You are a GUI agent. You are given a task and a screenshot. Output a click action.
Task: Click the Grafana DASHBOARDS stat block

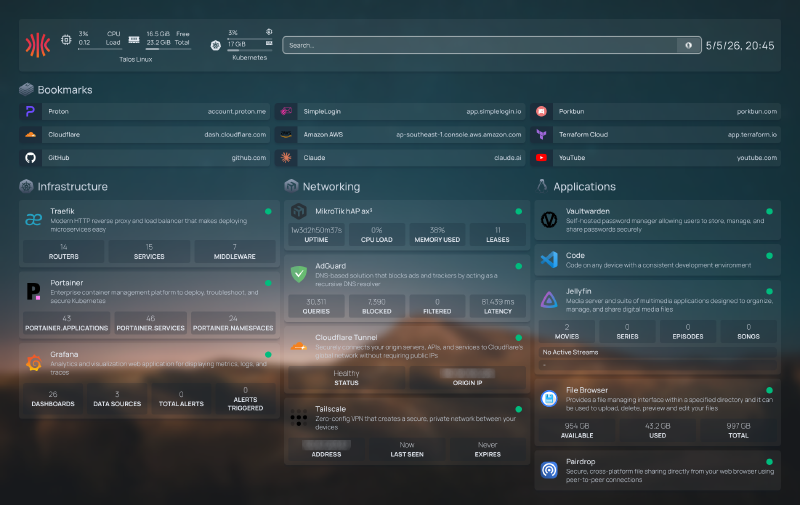[53, 399]
